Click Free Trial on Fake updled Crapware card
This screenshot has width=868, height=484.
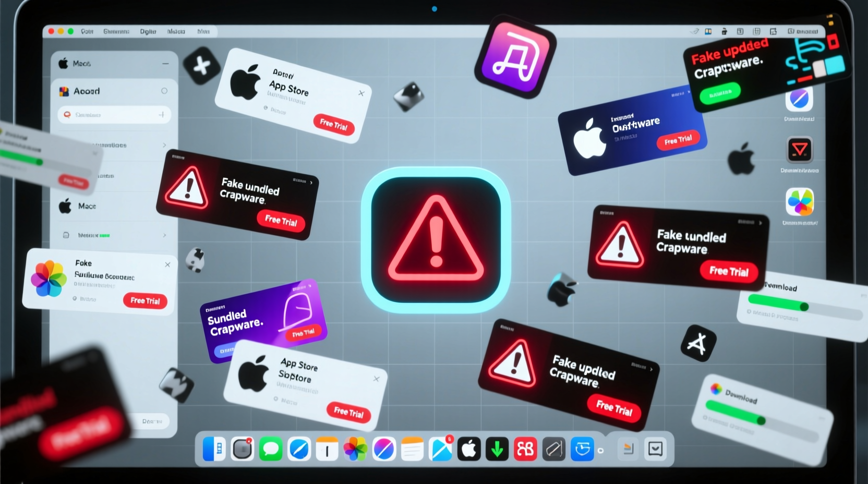point(614,407)
